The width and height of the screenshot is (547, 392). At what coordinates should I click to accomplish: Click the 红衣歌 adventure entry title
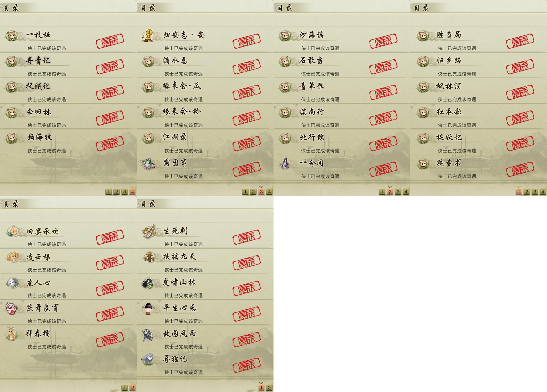coord(449,111)
